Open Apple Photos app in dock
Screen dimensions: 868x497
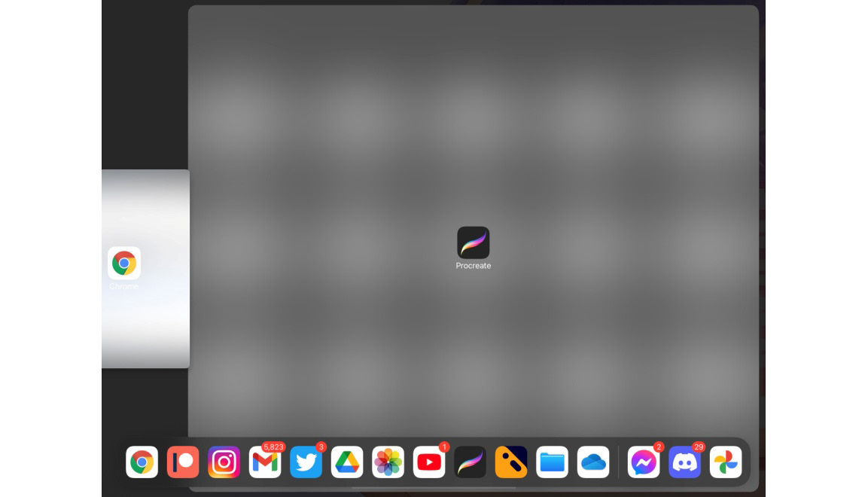pos(388,462)
